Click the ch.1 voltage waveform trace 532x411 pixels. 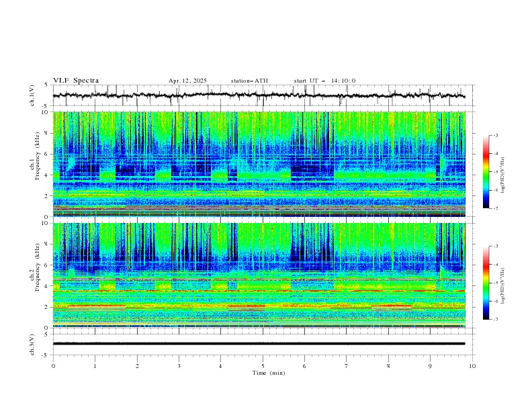[259, 95]
